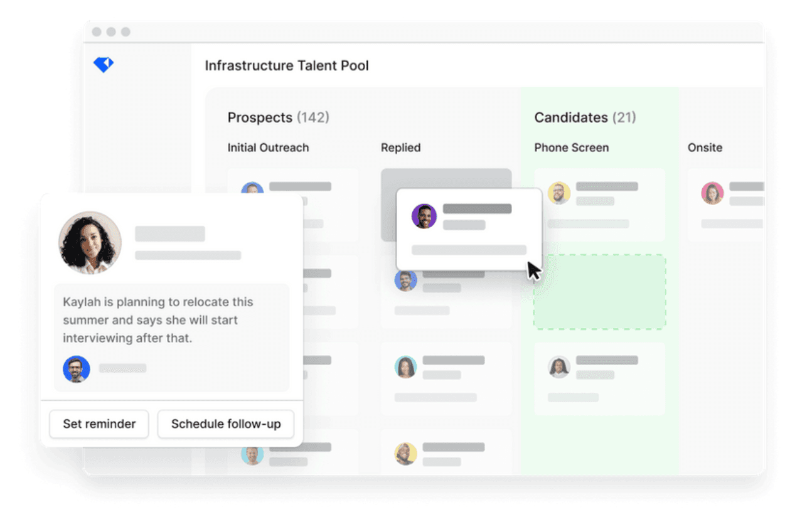Click the orange avatar in Phone Screen column
812x512 pixels.
click(x=559, y=193)
